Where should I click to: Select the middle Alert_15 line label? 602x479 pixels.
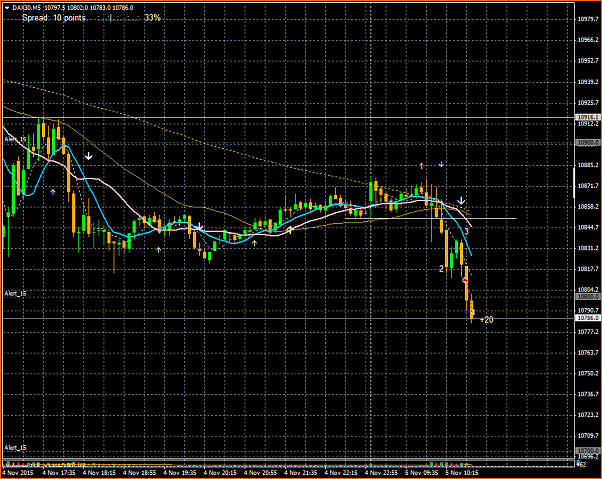[15, 294]
